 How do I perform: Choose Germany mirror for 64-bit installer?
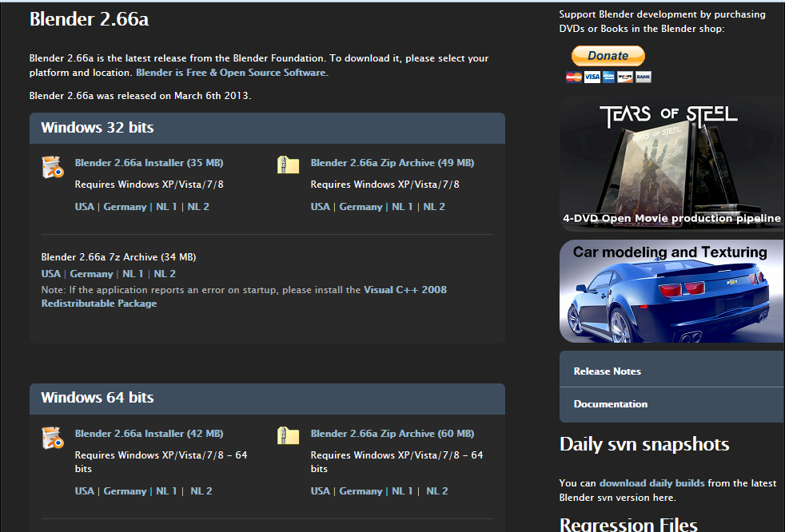pos(126,491)
